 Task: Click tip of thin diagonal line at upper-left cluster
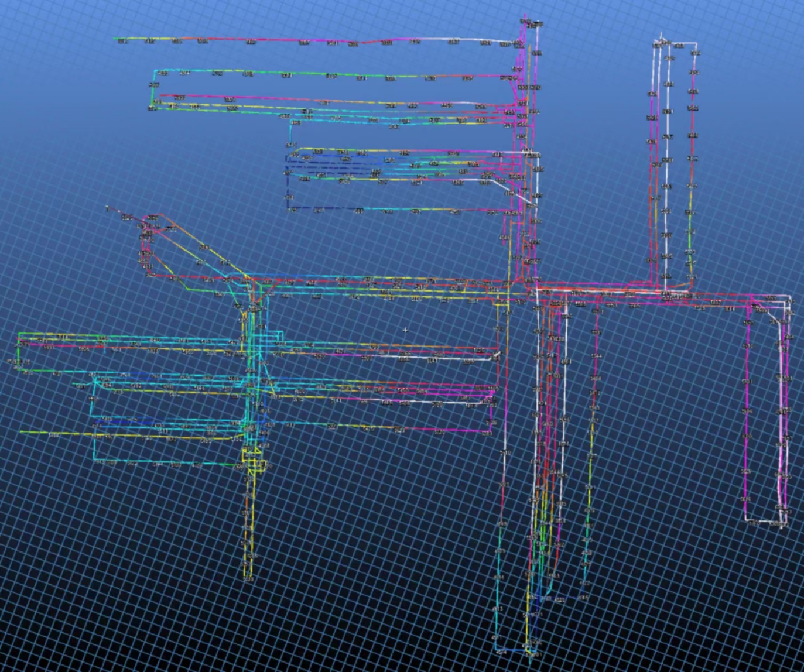click(x=107, y=208)
